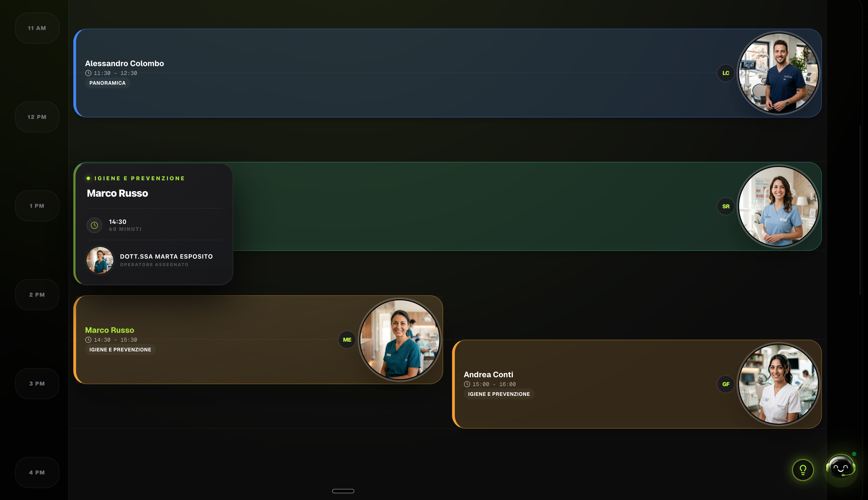Click clock icon in Marco Russo popup
Image resolution: width=868 pixels, height=500 pixels.
pos(94,225)
